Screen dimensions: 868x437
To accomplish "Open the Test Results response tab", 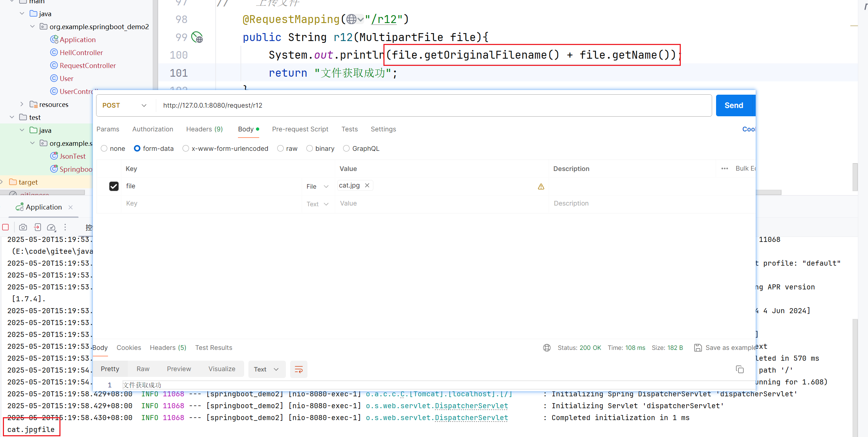I will [x=213, y=348].
